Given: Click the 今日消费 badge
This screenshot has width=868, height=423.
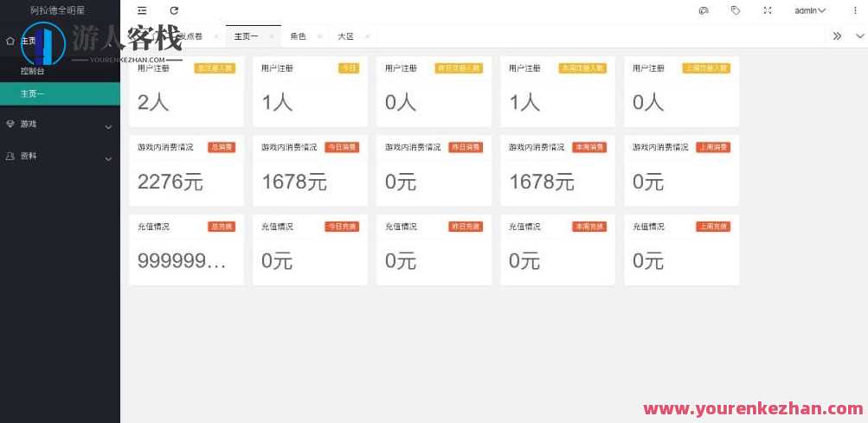Looking at the screenshot, I should 342,147.
